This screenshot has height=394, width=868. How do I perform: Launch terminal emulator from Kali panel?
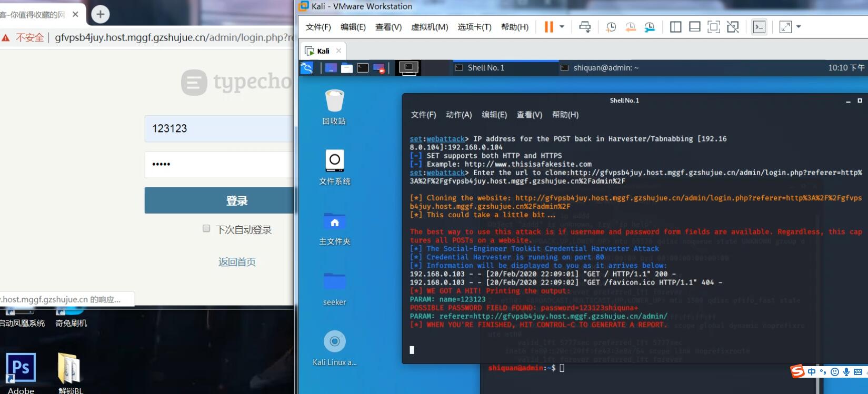363,67
